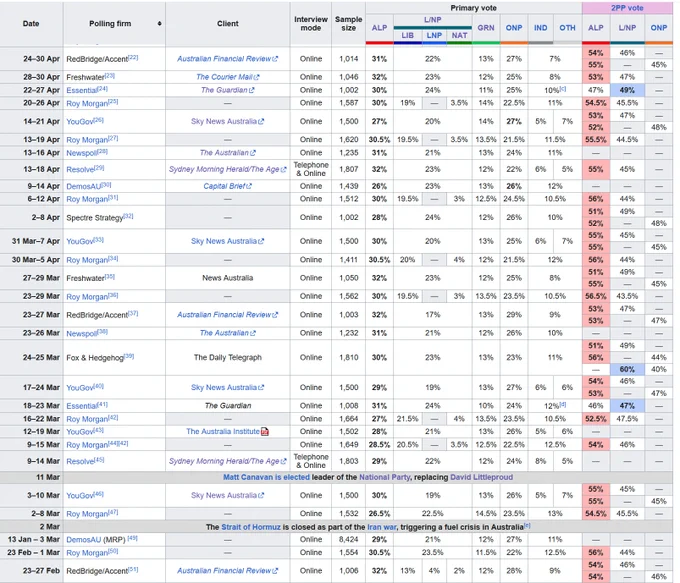Click external-link icon after Sydney Morning Herald, 13–18 Apr row

(284, 170)
